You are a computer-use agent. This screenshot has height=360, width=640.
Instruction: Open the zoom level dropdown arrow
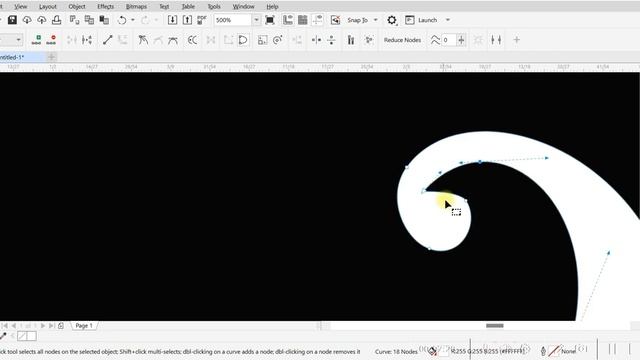(256, 20)
